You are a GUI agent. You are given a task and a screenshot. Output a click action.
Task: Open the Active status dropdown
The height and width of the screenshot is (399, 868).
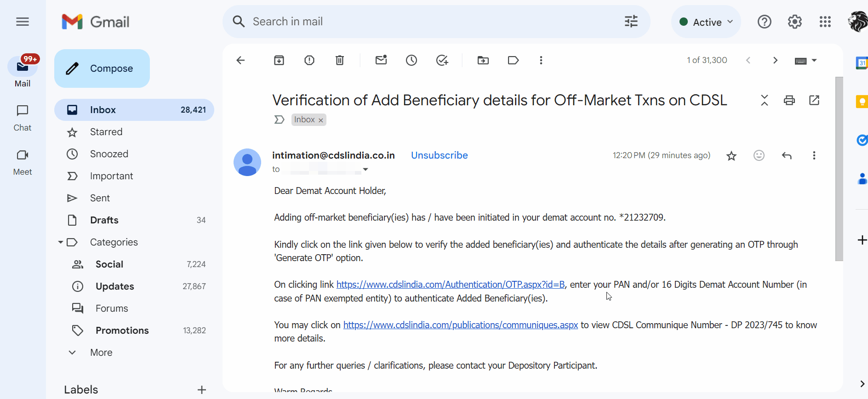click(x=706, y=22)
